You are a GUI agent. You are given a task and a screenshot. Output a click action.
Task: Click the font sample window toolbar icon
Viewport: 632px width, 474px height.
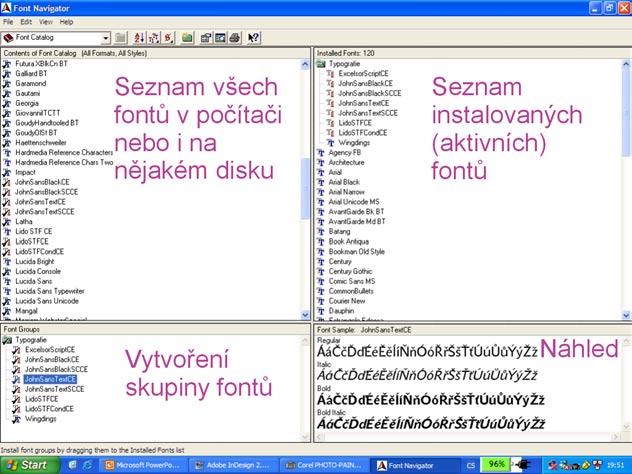tap(220, 38)
